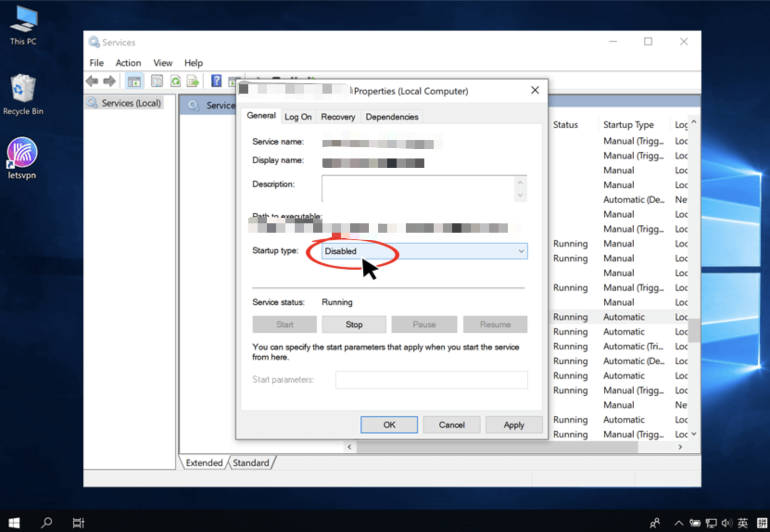Click the services list scroll down arrow

pos(694,434)
